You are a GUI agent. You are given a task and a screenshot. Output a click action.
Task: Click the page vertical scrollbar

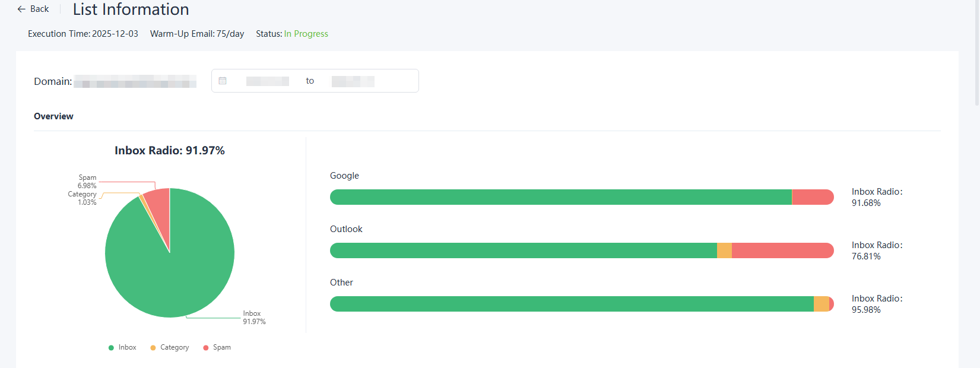click(976, 53)
